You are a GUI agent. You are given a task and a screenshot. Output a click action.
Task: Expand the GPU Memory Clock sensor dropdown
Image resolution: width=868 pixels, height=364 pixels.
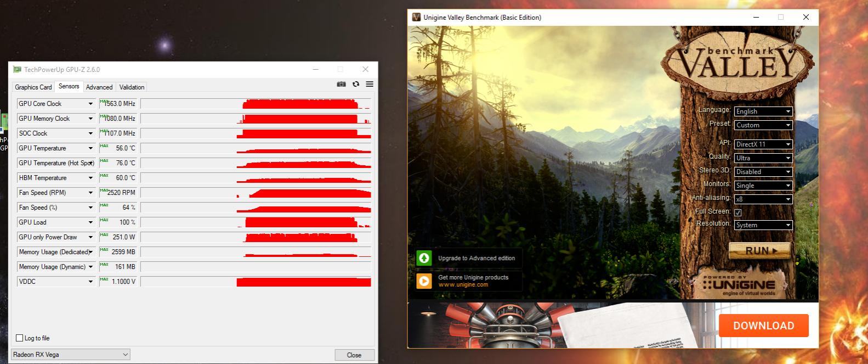tap(90, 119)
